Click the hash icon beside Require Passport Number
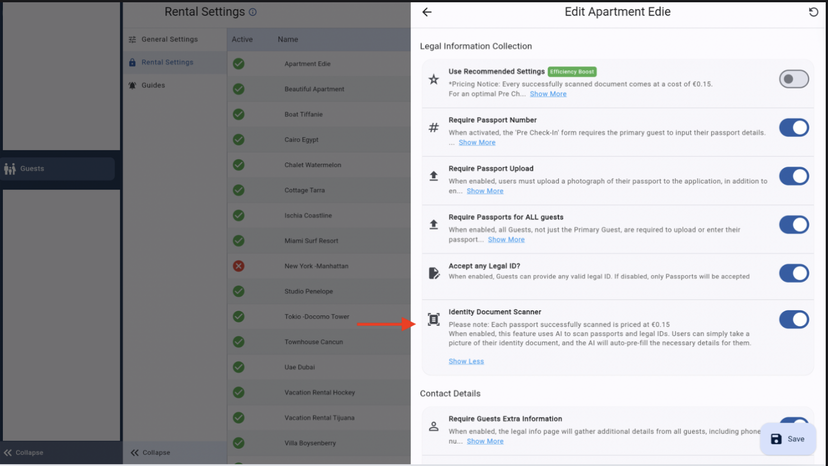This screenshot has height=466, width=828. click(x=433, y=128)
